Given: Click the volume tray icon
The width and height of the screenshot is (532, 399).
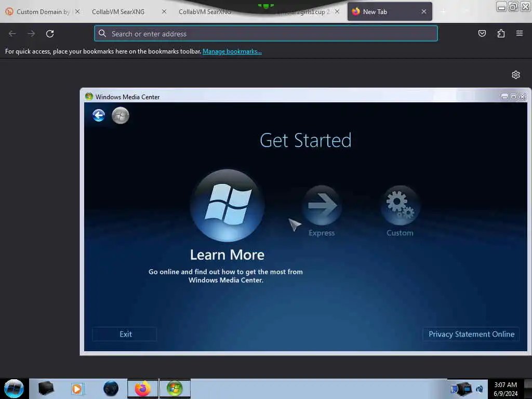Looking at the screenshot, I should 480,389.
